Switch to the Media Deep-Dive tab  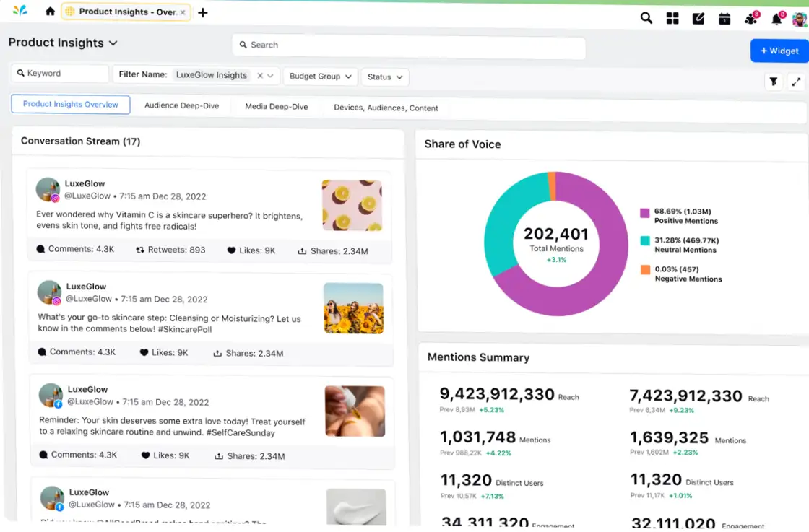[277, 107]
